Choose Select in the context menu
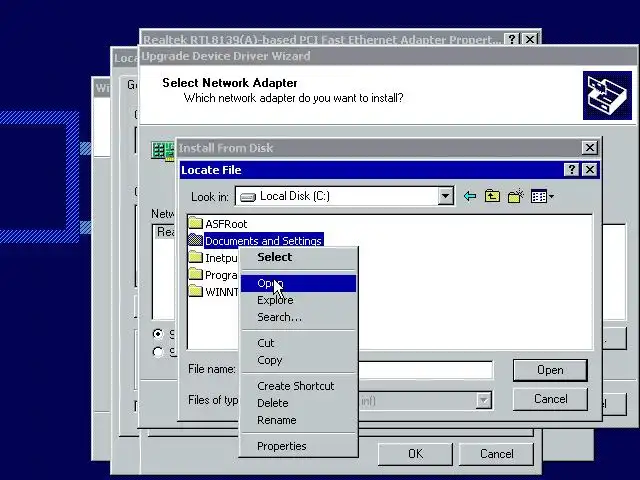The image size is (640, 480). tap(298, 257)
